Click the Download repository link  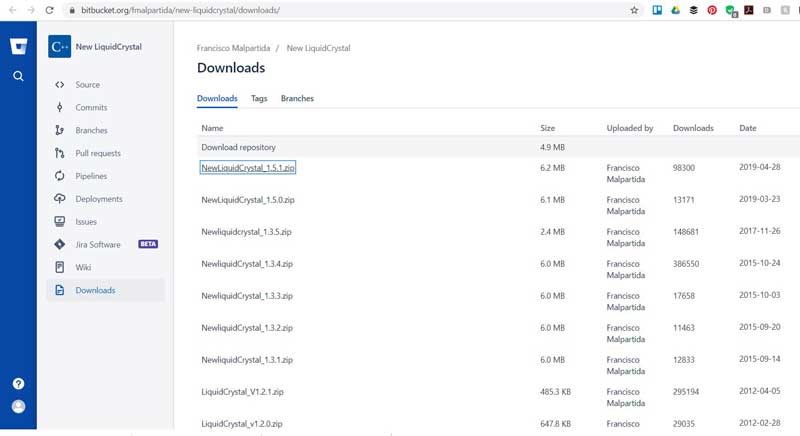tap(238, 147)
